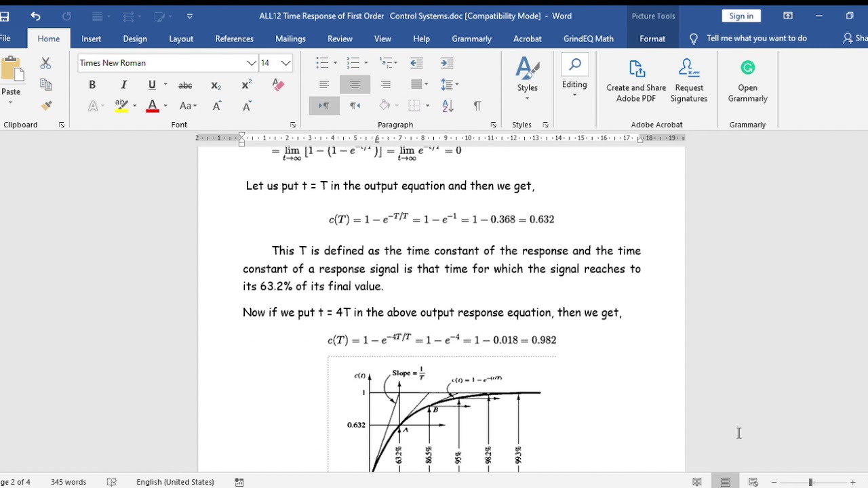
Task: Toggle Strikethrough formatting
Action: (x=185, y=85)
